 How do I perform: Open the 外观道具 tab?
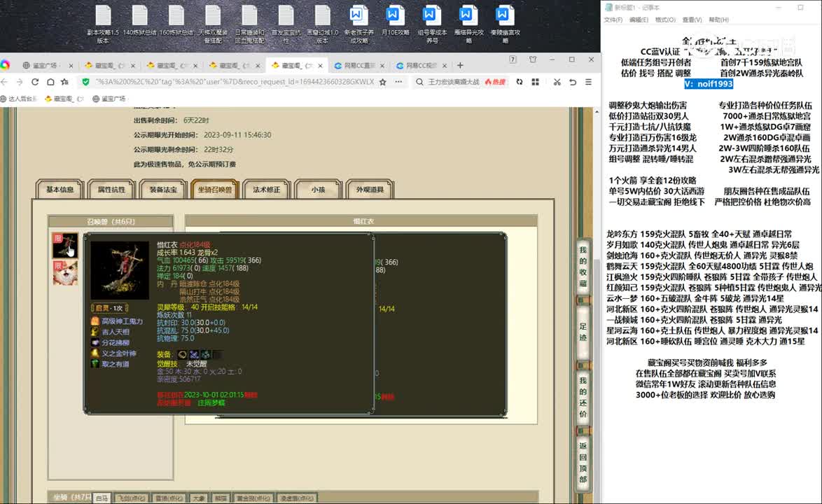tap(370, 190)
